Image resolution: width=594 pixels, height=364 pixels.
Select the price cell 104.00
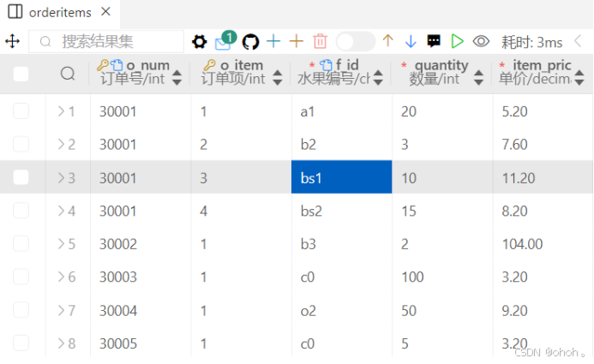pos(543,244)
